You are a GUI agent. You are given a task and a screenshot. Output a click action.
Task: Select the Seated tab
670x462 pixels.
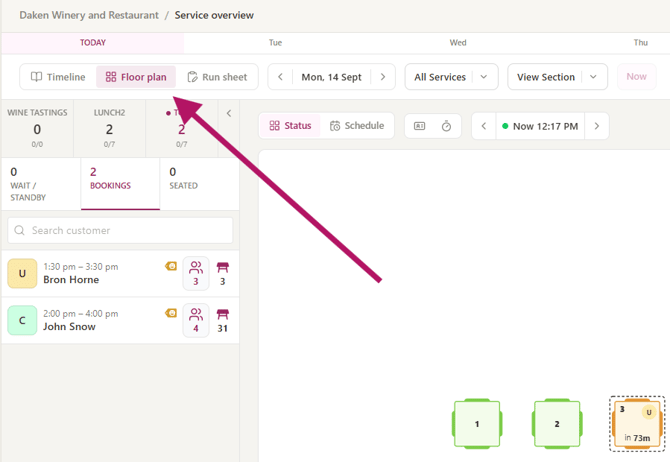(199, 184)
